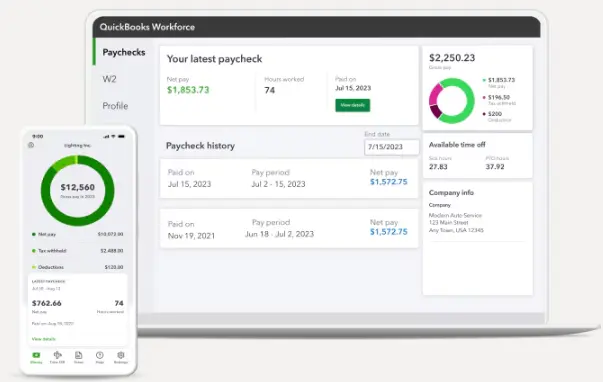Click the pink $196.50 tax withheld legend dot
Viewport: 603px width, 382px height.
[x=484, y=97]
